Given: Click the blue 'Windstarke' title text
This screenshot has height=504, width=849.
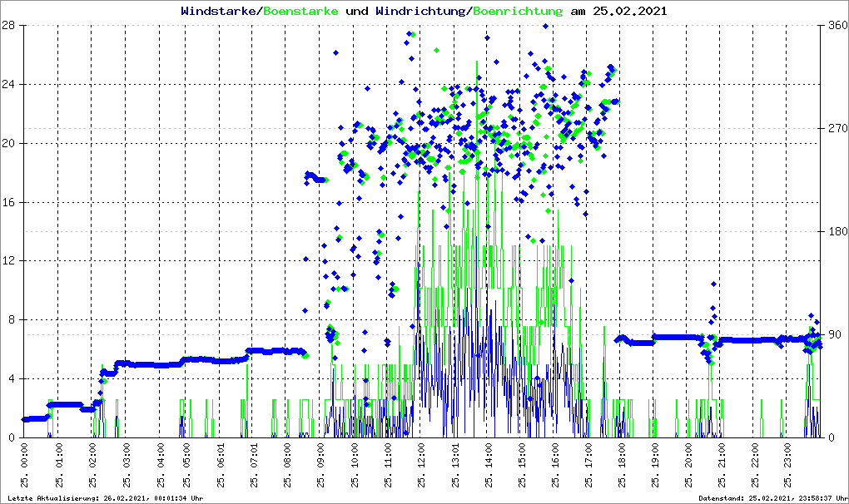Looking at the screenshot, I should click(x=220, y=12).
